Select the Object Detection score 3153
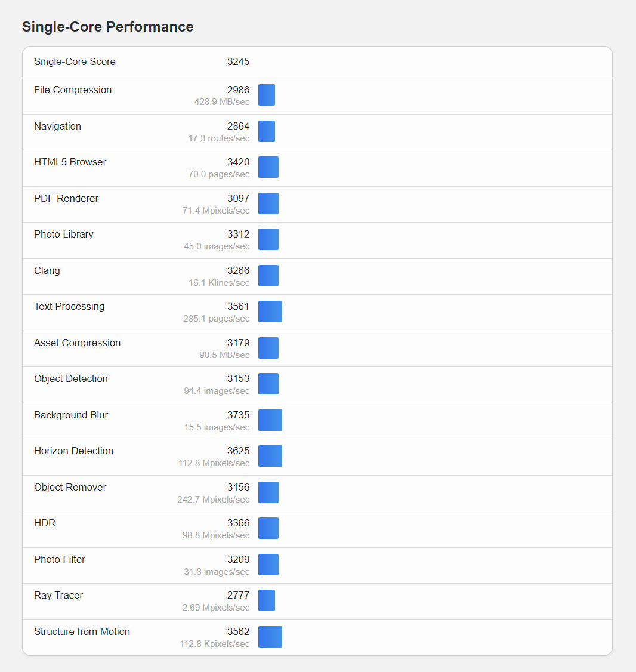This screenshot has height=672, width=636. 238,378
